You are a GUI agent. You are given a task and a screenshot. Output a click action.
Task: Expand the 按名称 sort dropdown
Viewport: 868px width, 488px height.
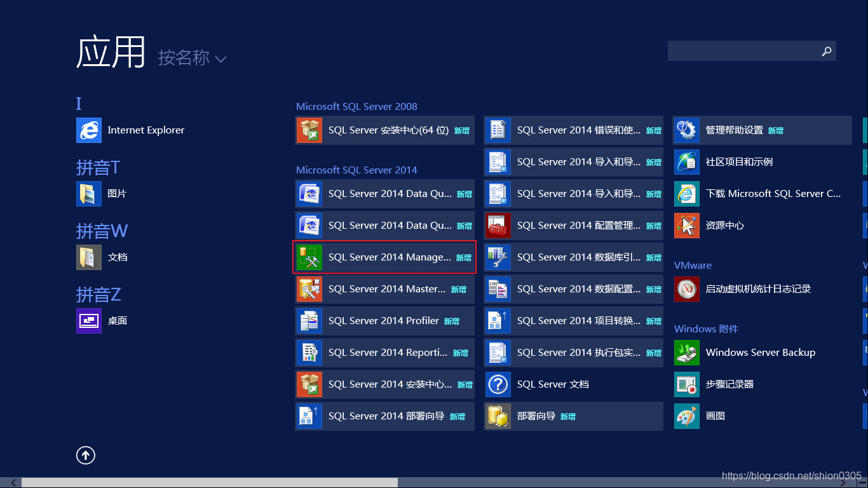[x=192, y=58]
